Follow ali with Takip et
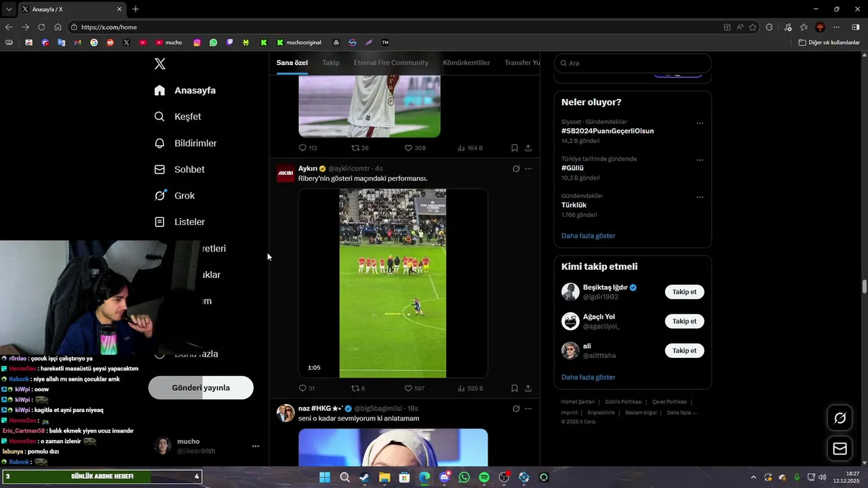The width and height of the screenshot is (868, 488). (684, 350)
